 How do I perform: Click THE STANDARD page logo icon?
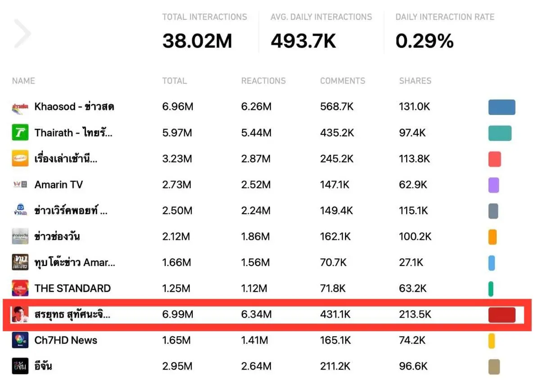(x=20, y=288)
